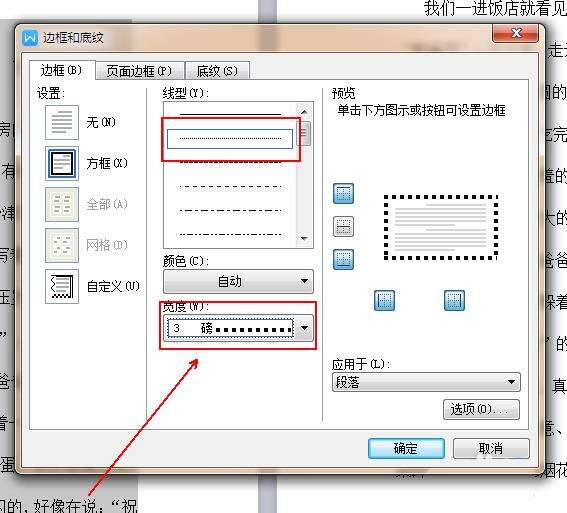Switch to the 底纹(S) tab
Image resolution: width=567 pixels, height=513 pixels.
[217, 71]
